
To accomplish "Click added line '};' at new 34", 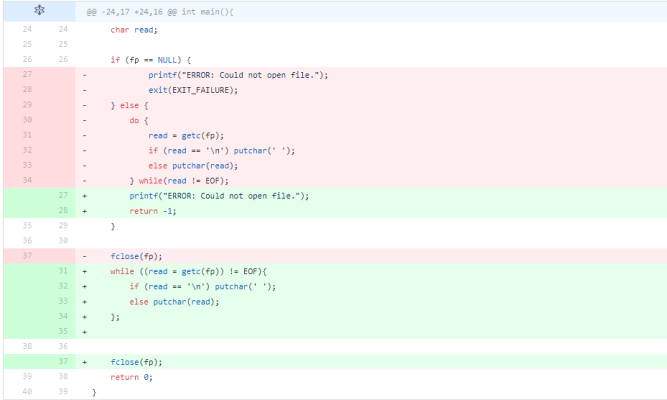I will [115, 317].
